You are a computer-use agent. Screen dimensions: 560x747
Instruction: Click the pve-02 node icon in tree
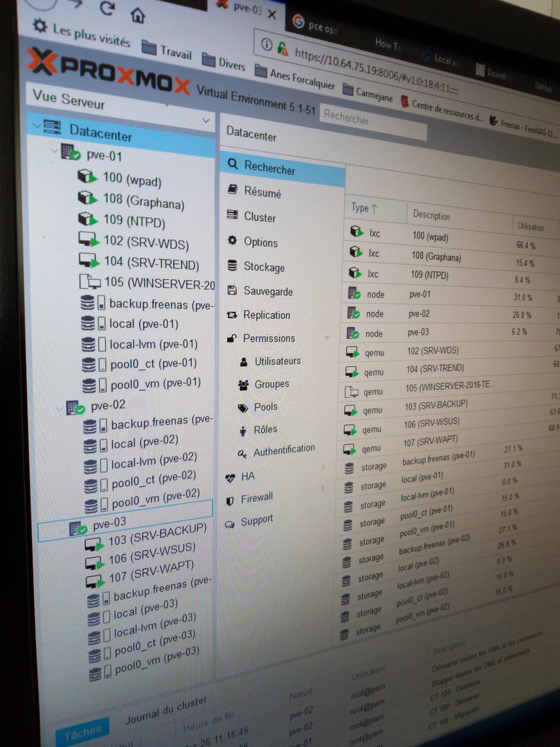[x=76, y=408]
